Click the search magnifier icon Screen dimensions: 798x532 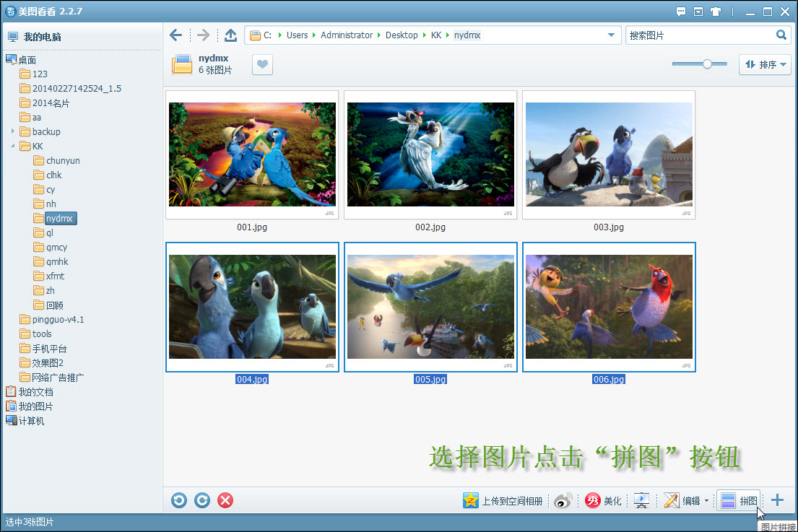[781, 35]
